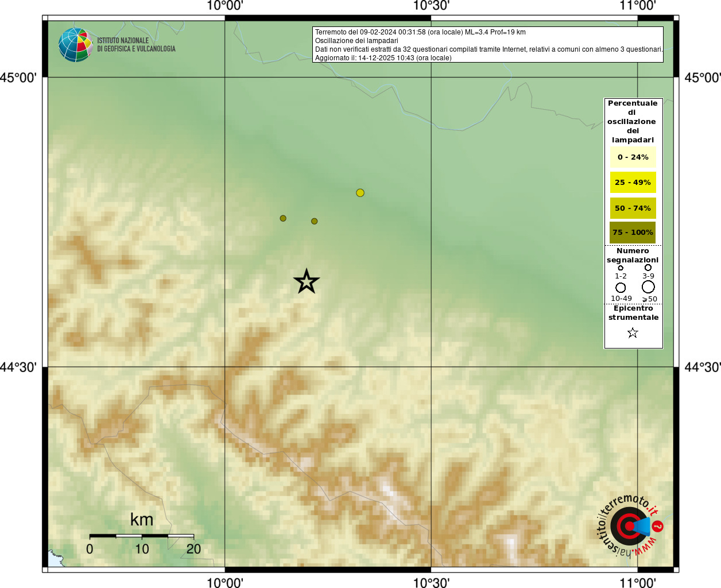Image resolution: width=721 pixels, height=588 pixels.
Task: Click the haisentitoilterremoto.it logo
Action: pos(630,525)
